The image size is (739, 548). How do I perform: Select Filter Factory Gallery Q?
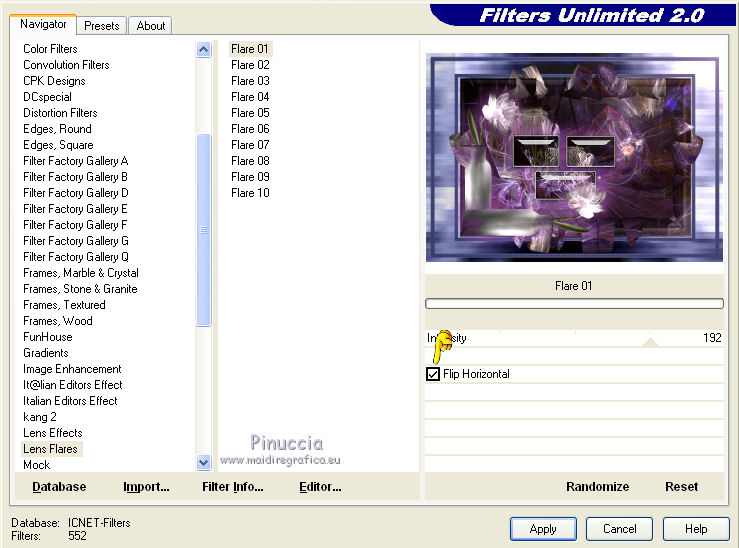pos(75,257)
